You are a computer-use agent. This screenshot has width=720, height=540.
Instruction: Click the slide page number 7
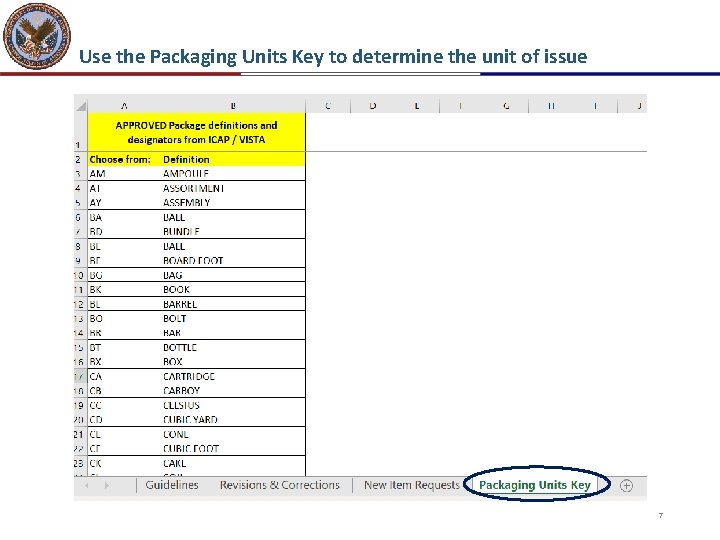661,515
